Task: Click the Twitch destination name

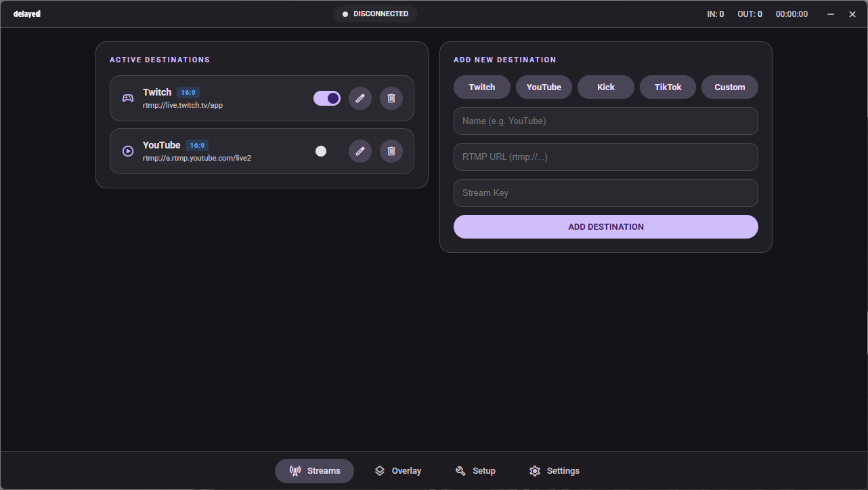Action: pos(157,92)
